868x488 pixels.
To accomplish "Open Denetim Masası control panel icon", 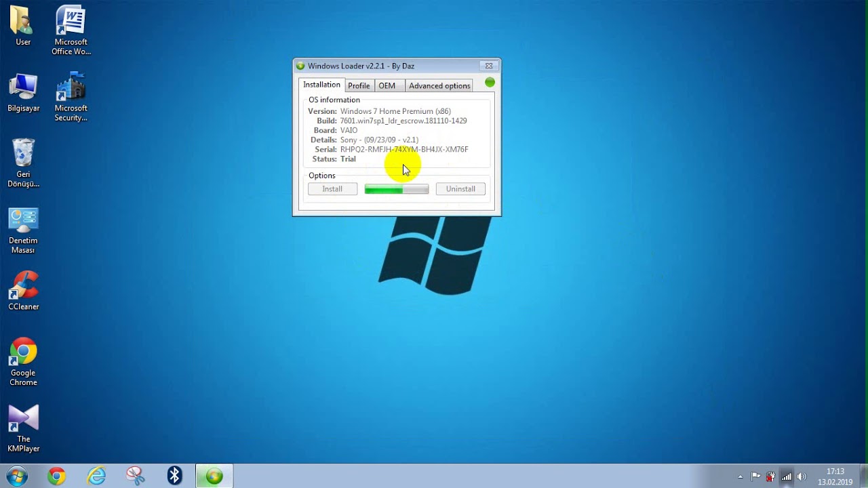I will pyautogui.click(x=23, y=230).
